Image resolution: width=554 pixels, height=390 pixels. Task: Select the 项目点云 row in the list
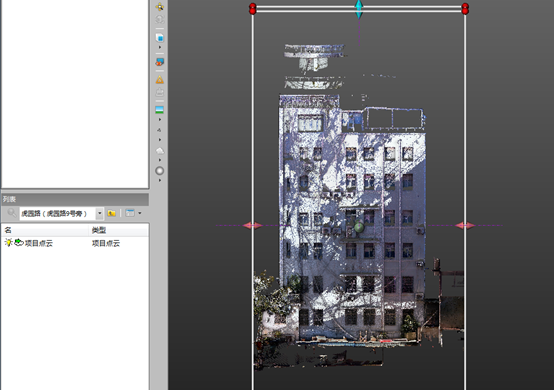point(75,243)
